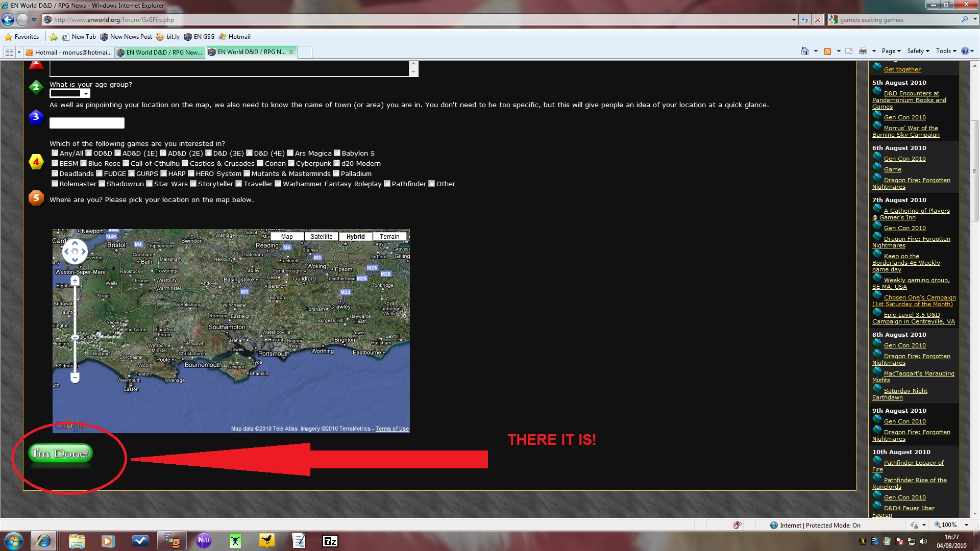Image resolution: width=980 pixels, height=551 pixels.
Task: Select Map view type button
Action: click(x=287, y=237)
